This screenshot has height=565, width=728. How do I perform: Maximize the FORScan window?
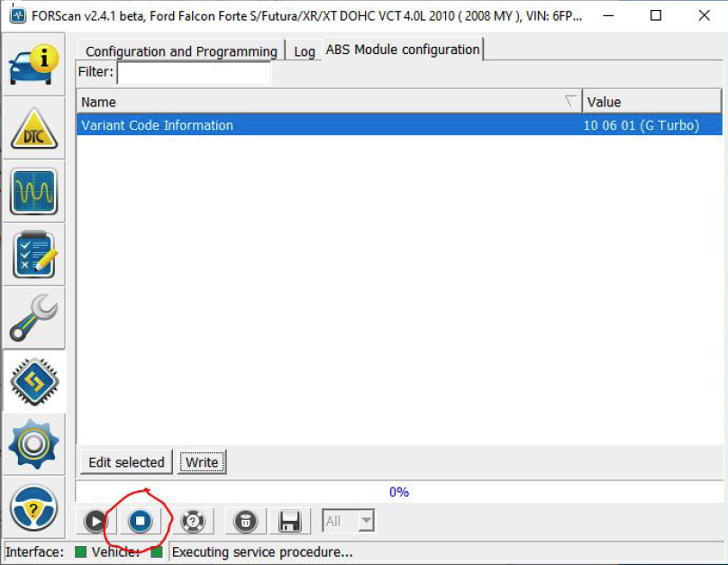[x=656, y=16]
